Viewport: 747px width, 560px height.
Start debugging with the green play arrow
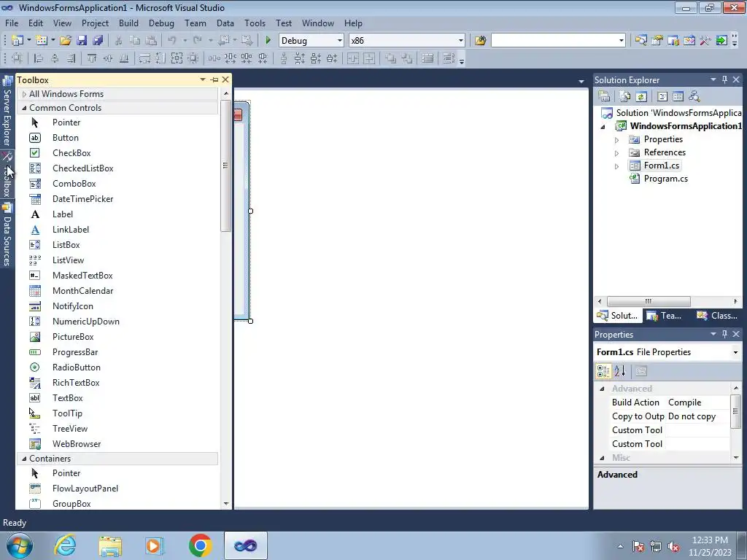[268, 41]
